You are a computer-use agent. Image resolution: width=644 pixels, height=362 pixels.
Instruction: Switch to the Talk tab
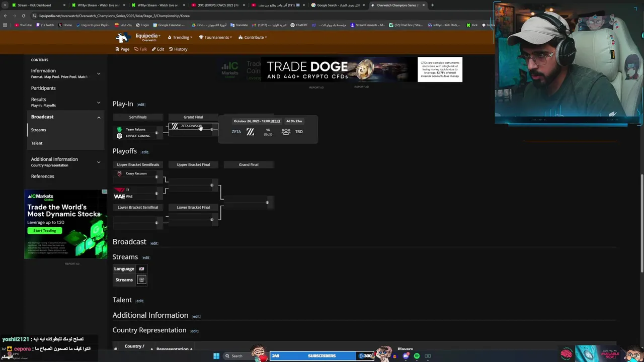click(x=140, y=49)
